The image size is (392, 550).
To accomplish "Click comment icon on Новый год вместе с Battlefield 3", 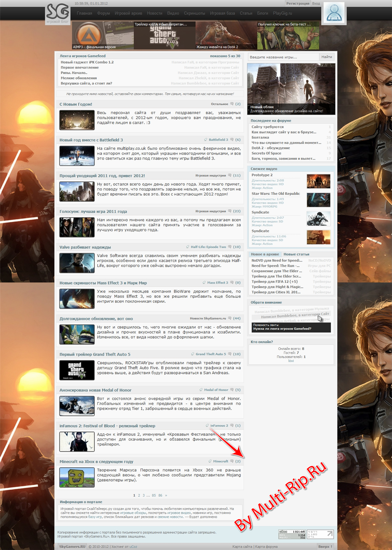I will point(232,140).
